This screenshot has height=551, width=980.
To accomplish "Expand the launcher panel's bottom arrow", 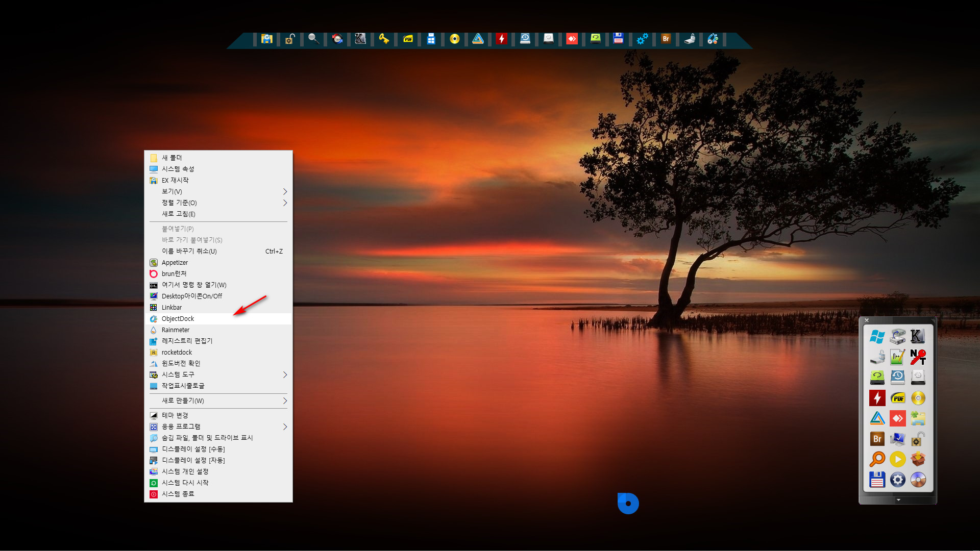I will (x=898, y=500).
